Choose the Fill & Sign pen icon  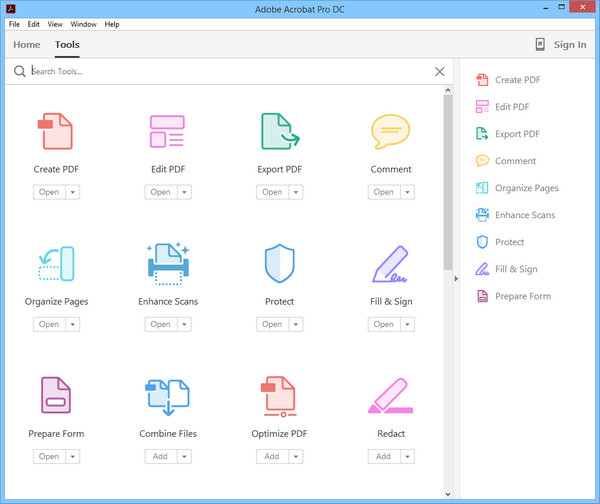click(390, 264)
